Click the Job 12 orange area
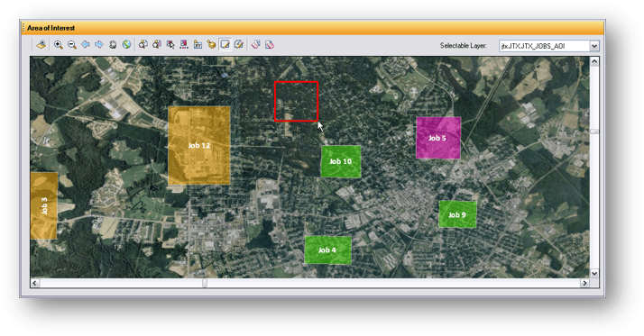The width and height of the screenshot is (644, 336). tap(199, 146)
